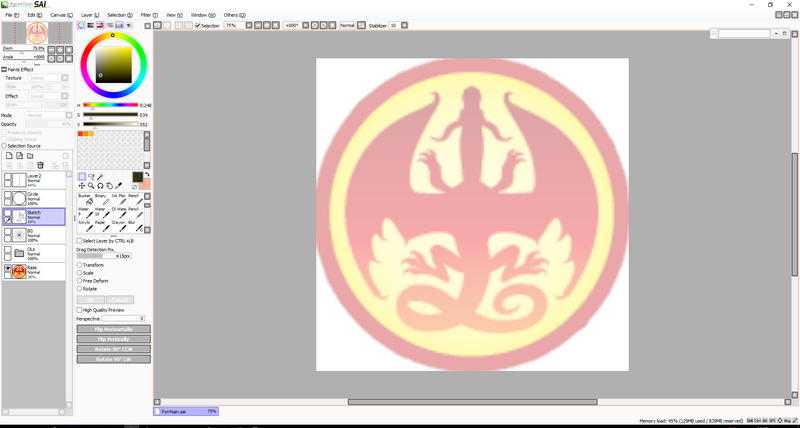
Task: Toggle High Quality Preview checkbox
Action: (80, 310)
